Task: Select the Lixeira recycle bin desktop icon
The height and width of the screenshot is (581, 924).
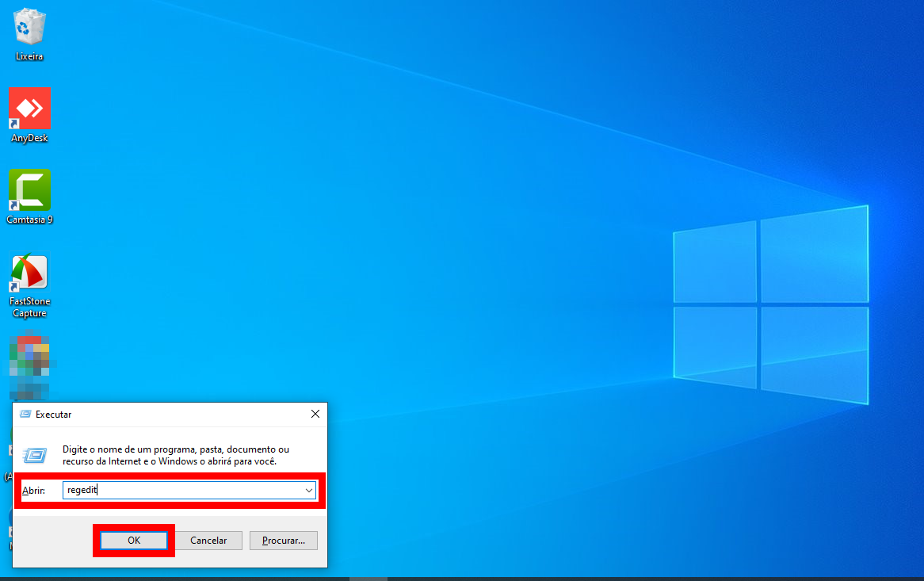Action: [29, 27]
